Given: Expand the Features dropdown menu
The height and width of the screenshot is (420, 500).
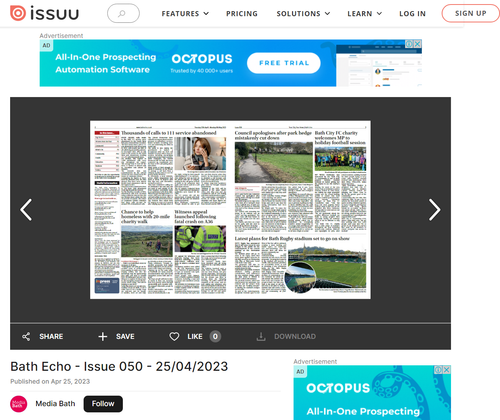Looking at the screenshot, I should pyautogui.click(x=185, y=14).
